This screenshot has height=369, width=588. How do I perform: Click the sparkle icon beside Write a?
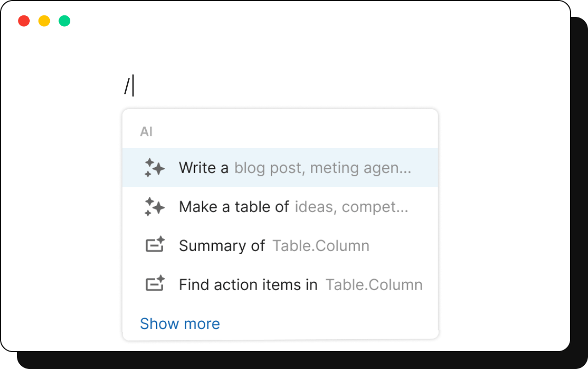[154, 168]
